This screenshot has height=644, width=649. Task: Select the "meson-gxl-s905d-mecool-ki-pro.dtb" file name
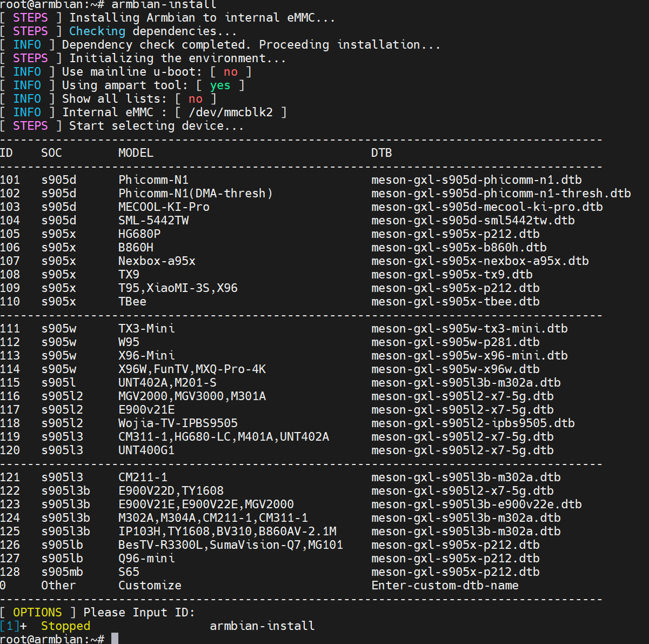[x=487, y=207]
